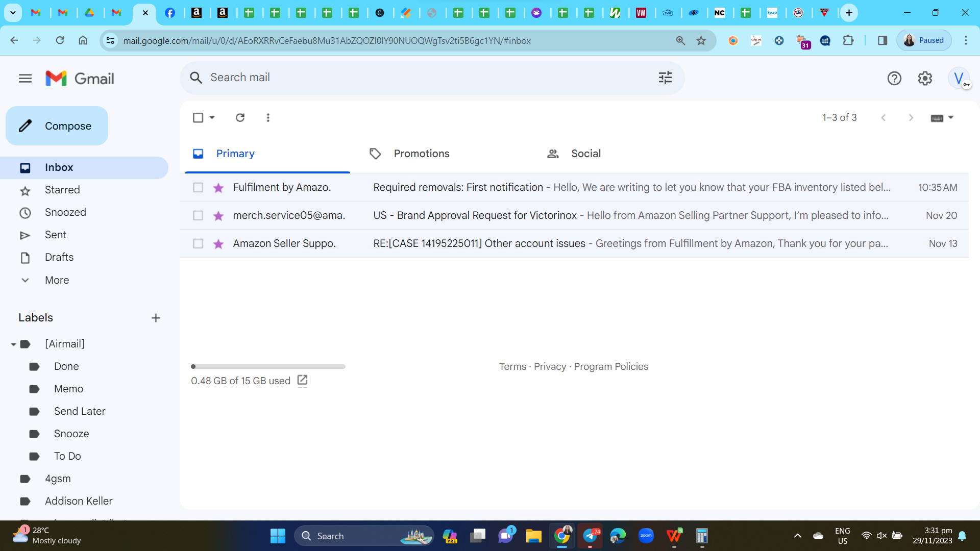
Task: Bookmark this page with star icon
Action: pyautogui.click(x=701, y=41)
